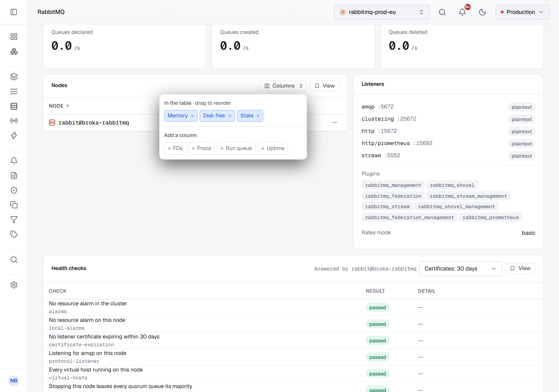Image resolution: width=559 pixels, height=392 pixels.
Task: Open the nodes server icon in sidebar
Action: click(14, 106)
